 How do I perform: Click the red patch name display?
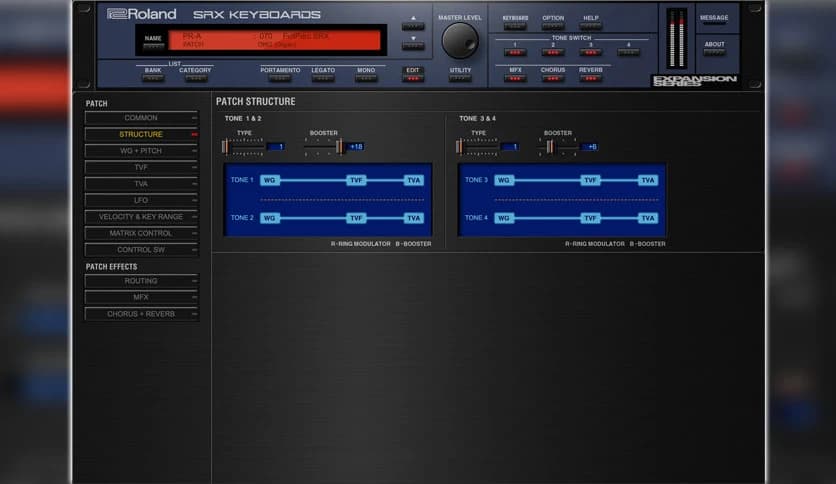tap(275, 41)
